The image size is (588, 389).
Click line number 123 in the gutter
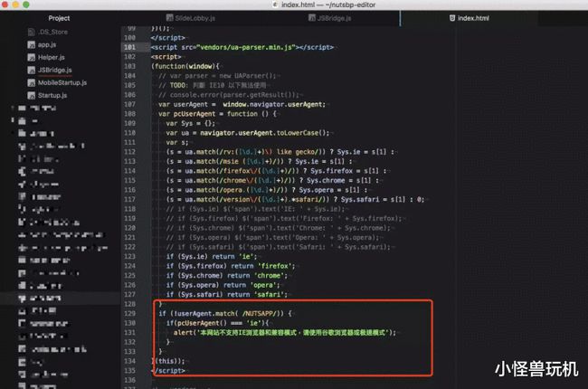[x=129, y=257]
